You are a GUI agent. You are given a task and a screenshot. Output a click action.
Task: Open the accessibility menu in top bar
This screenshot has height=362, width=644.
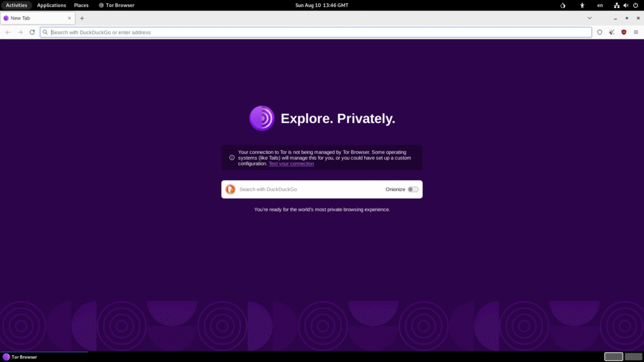pyautogui.click(x=582, y=5)
